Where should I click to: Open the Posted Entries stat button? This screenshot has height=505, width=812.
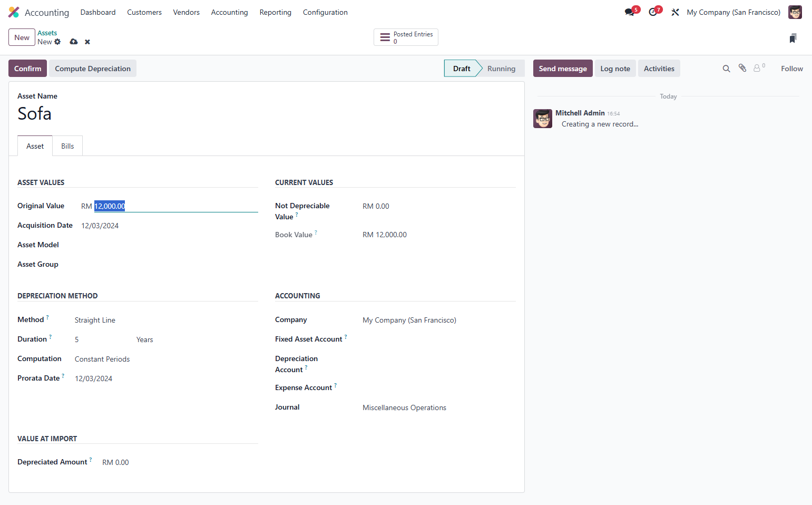tap(406, 37)
